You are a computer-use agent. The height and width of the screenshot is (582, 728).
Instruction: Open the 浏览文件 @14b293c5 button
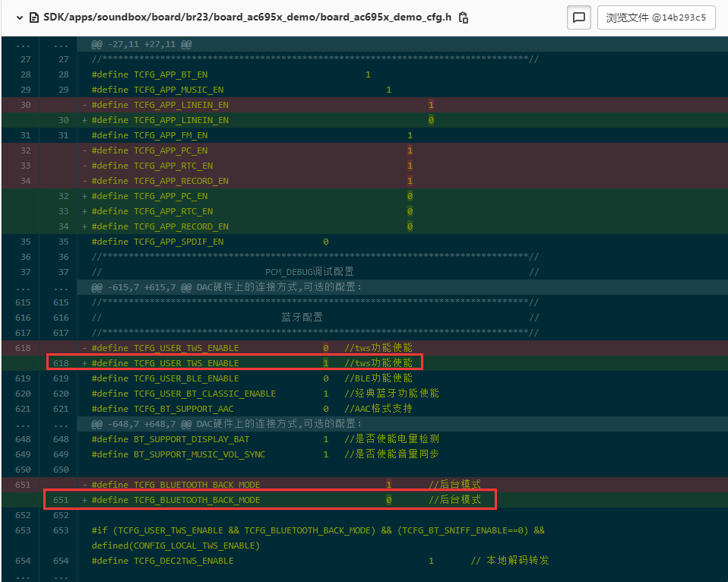pos(656,17)
